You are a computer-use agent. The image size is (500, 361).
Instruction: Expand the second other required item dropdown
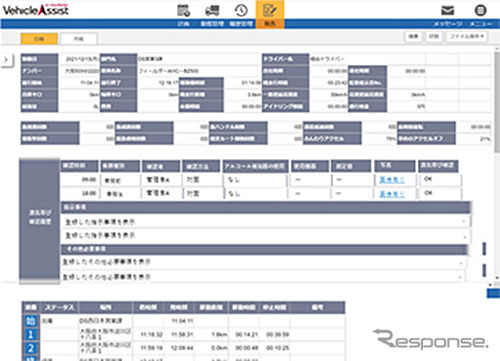pos(460,277)
